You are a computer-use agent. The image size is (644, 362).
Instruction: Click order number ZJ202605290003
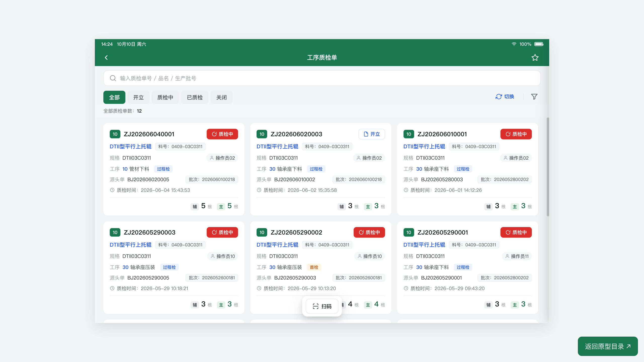[150, 232]
